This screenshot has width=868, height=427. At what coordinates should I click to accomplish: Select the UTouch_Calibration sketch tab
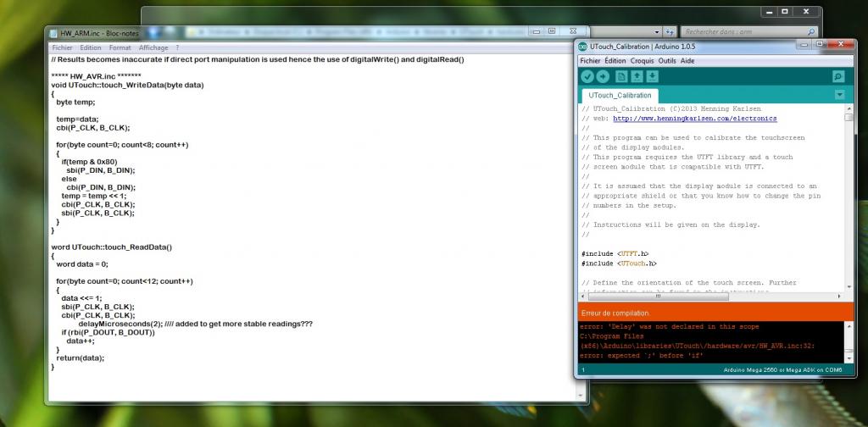[620, 95]
